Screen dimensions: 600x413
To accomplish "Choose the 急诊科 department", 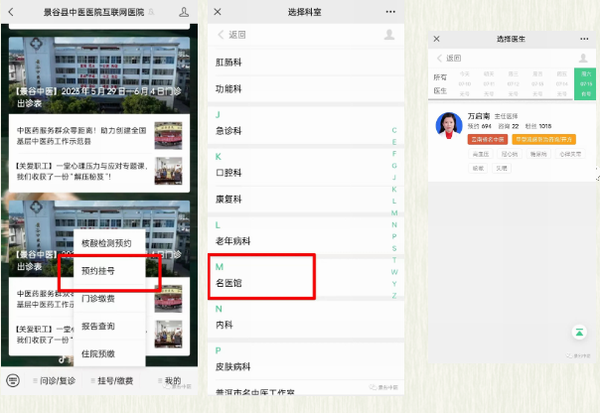I will (306, 131).
